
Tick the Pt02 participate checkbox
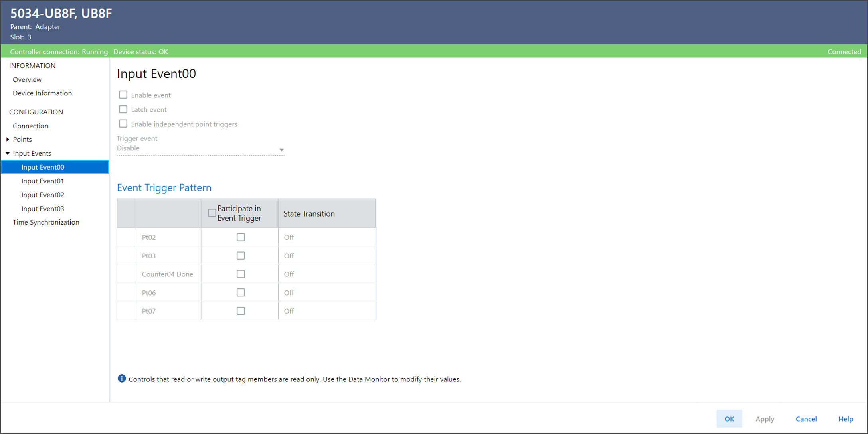(241, 237)
